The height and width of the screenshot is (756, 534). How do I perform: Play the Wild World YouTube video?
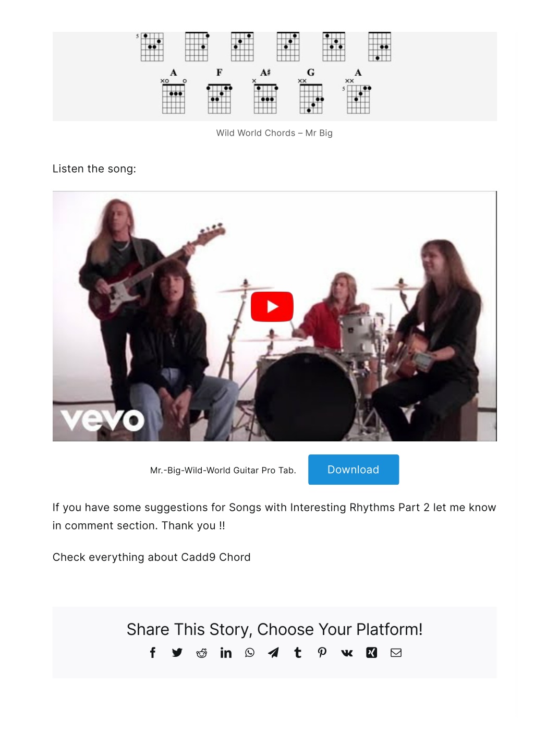pyautogui.click(x=272, y=307)
